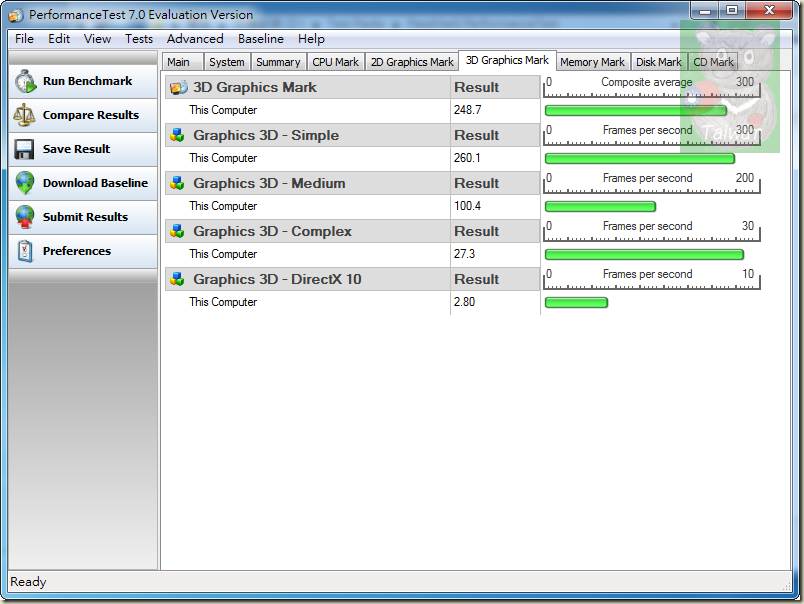Click the Graphics 3D - Complex cubes icon
The width and height of the screenshot is (804, 604).
[x=177, y=231]
